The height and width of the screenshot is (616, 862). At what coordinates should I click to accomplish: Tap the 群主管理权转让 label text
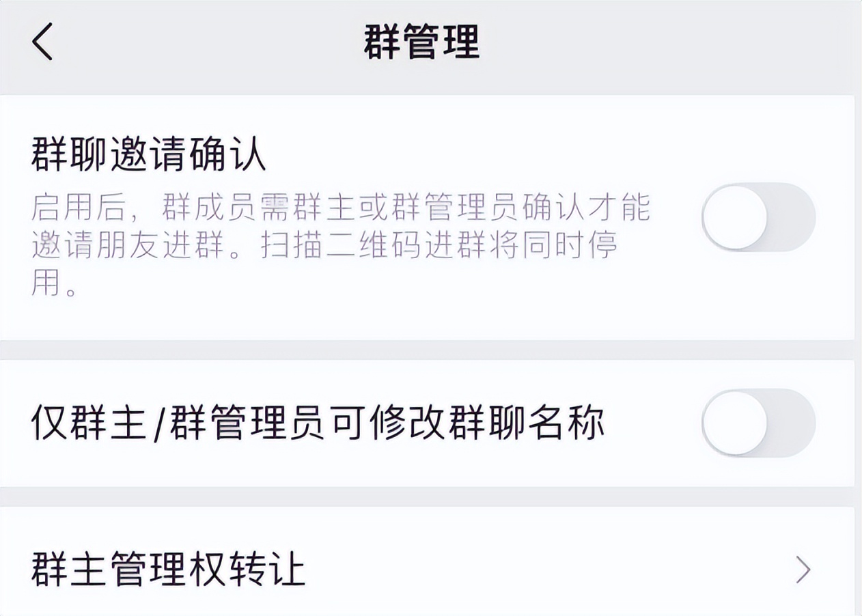click(168, 570)
